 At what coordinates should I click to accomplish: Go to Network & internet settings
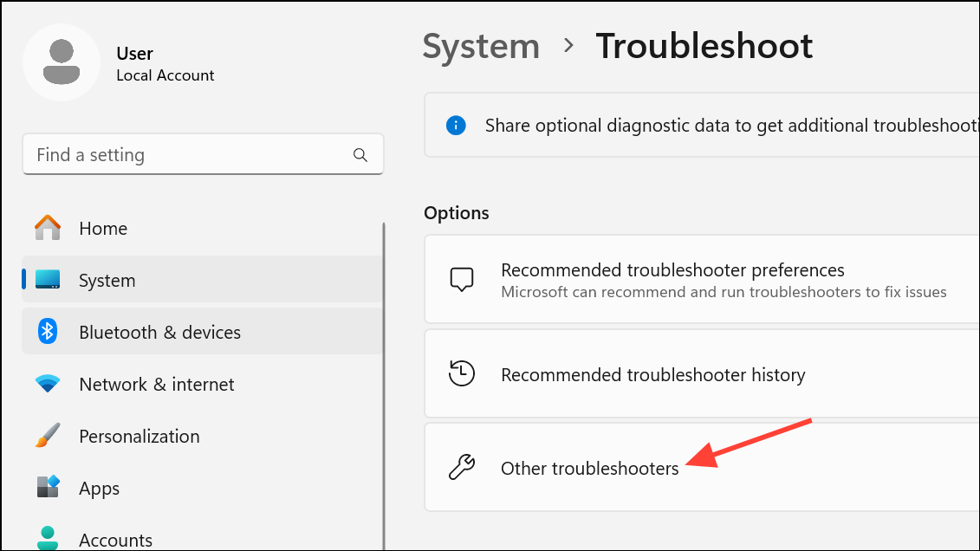(x=203, y=384)
